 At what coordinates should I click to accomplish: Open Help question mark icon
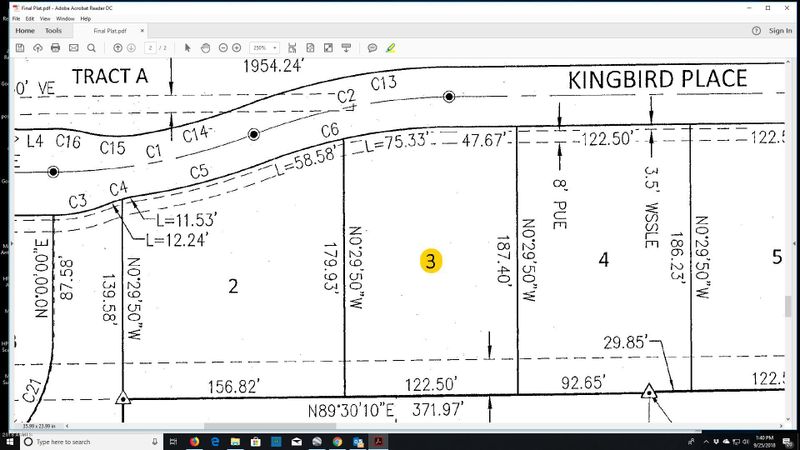tap(756, 31)
